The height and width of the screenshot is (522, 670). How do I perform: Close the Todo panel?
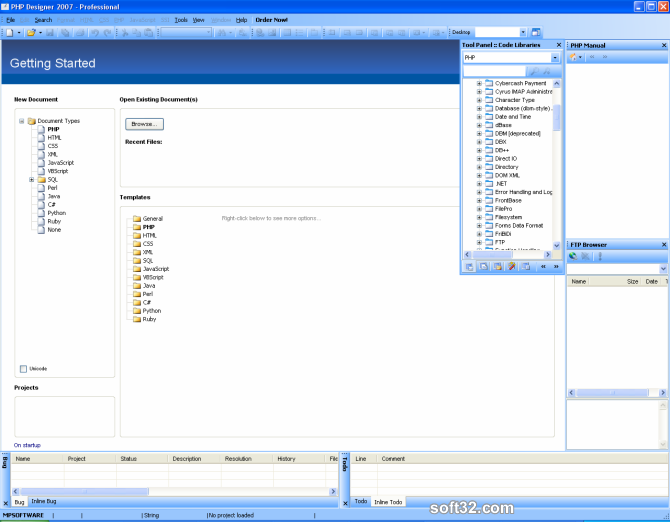[x=345, y=503]
